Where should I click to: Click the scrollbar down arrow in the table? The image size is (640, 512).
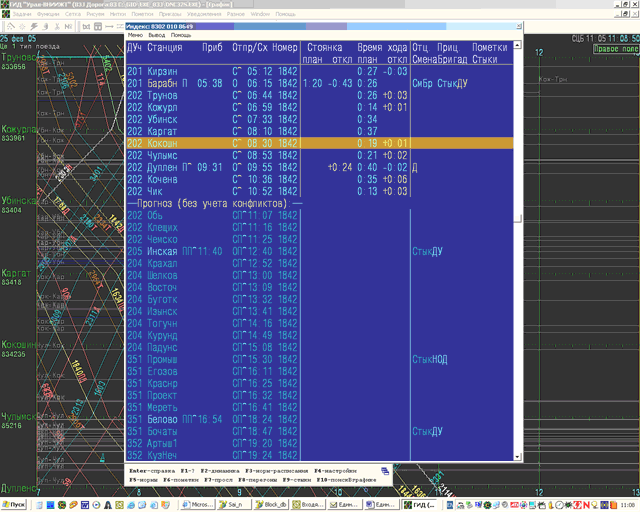[x=517, y=456]
